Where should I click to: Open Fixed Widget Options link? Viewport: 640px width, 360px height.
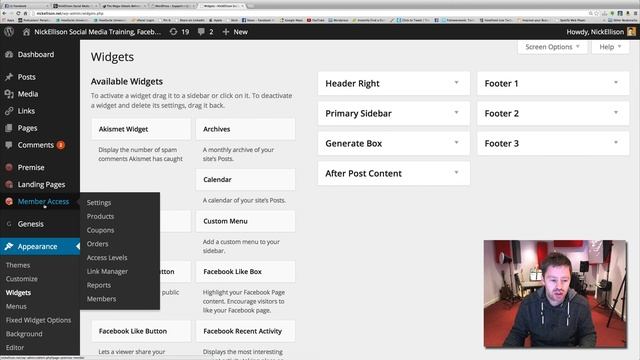(38, 320)
